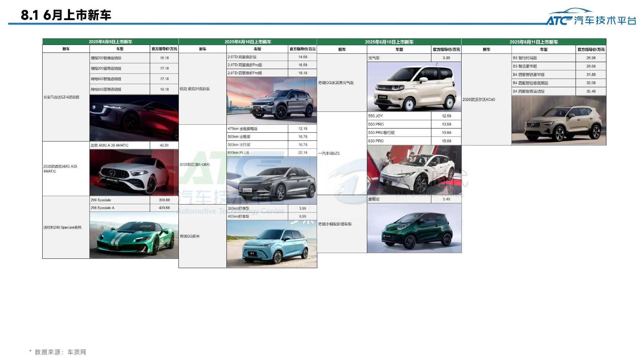Click the 550 JOY row
Image resolution: width=644 pixels, height=362 pixels.
(x=414, y=116)
